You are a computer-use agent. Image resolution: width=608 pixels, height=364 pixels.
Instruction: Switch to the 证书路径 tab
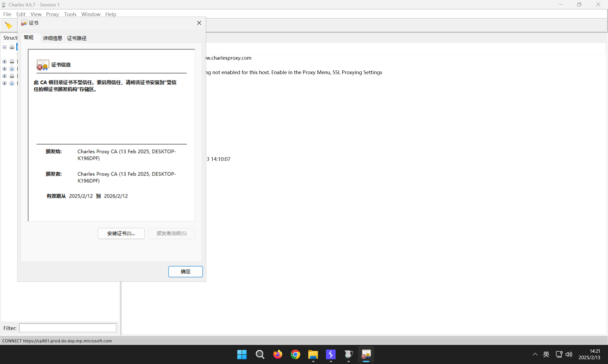click(x=77, y=38)
